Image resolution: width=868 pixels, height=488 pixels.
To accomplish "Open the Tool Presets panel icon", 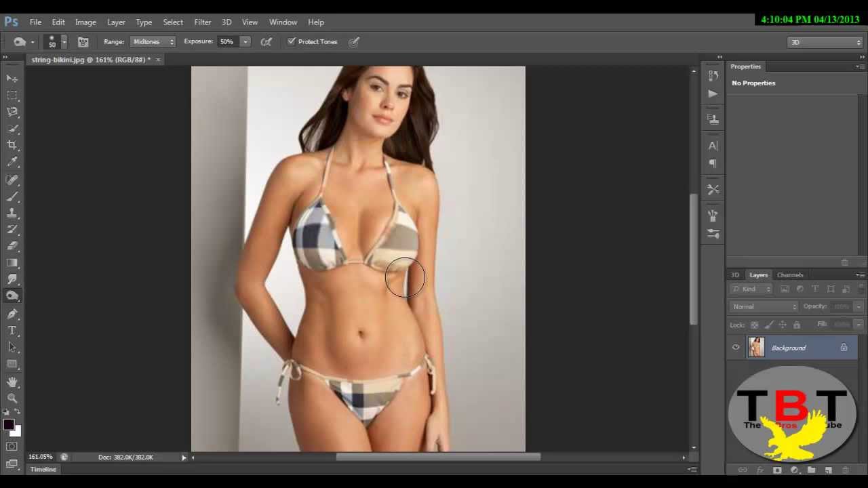I will pyautogui.click(x=713, y=190).
